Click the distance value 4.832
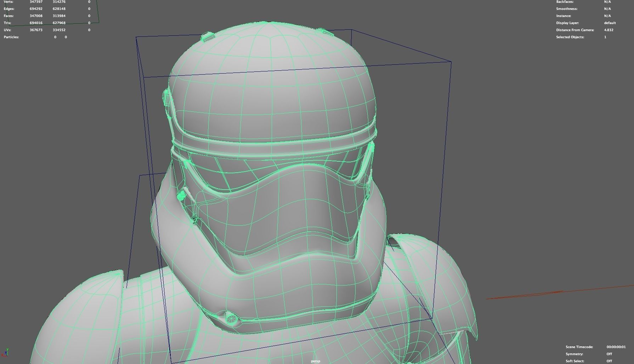The width and height of the screenshot is (634, 364). pyautogui.click(x=608, y=30)
